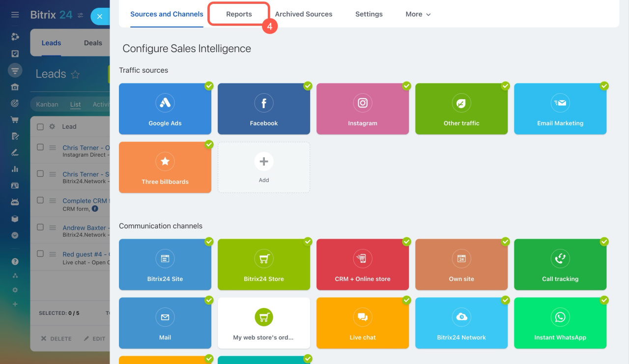
Task: Open the robot icon in sidebar
Action: pyautogui.click(x=15, y=202)
